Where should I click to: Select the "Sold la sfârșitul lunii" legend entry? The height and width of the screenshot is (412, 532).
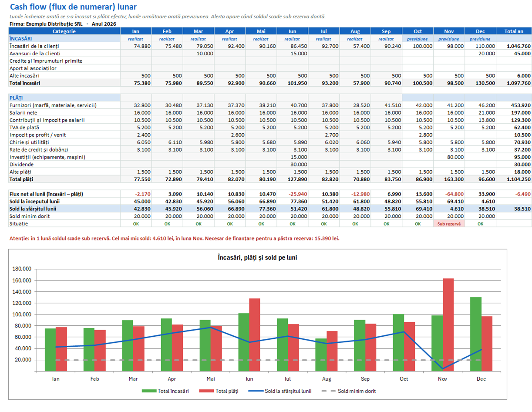[x=280, y=391]
